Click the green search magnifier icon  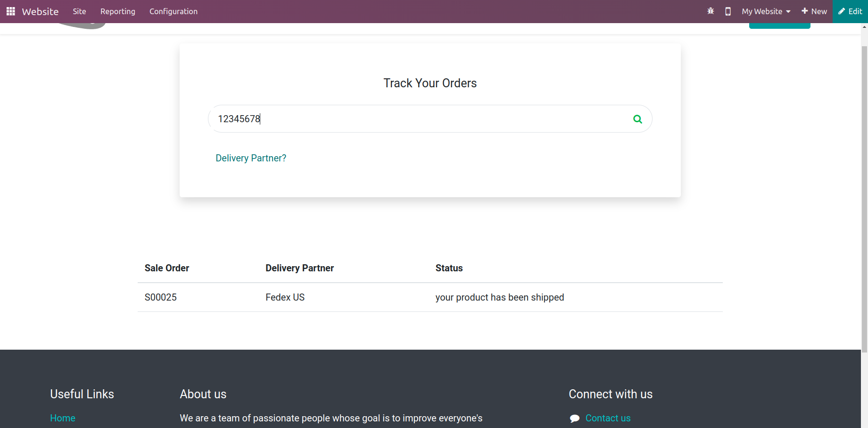[637, 119]
